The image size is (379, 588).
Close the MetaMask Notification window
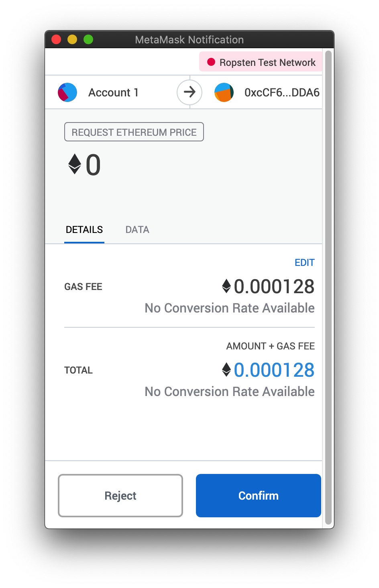[56, 39]
